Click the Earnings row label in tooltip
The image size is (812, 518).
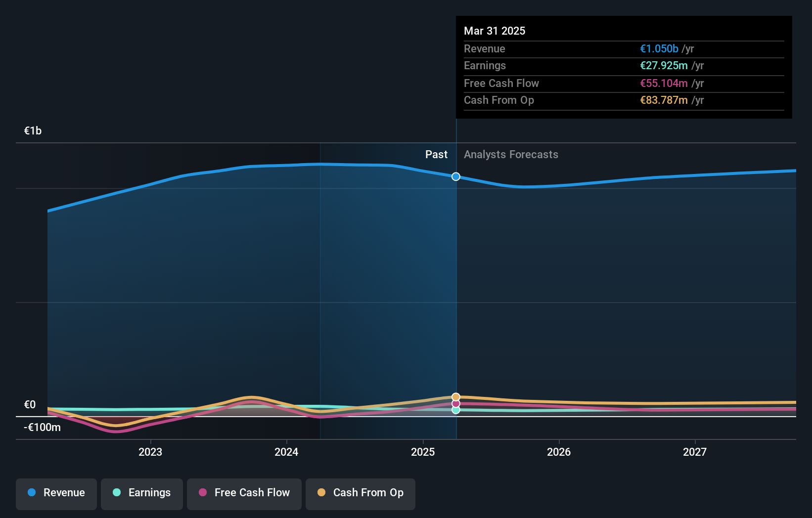point(485,65)
